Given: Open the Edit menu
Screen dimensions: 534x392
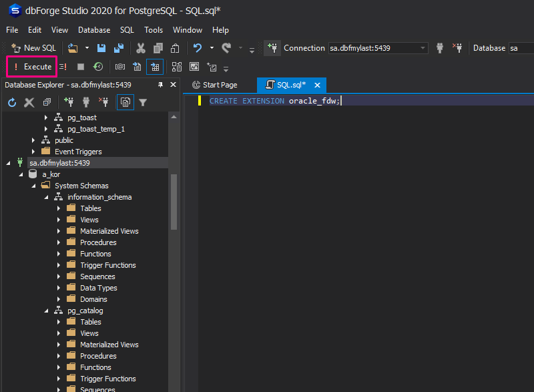Looking at the screenshot, I should click(x=35, y=30).
